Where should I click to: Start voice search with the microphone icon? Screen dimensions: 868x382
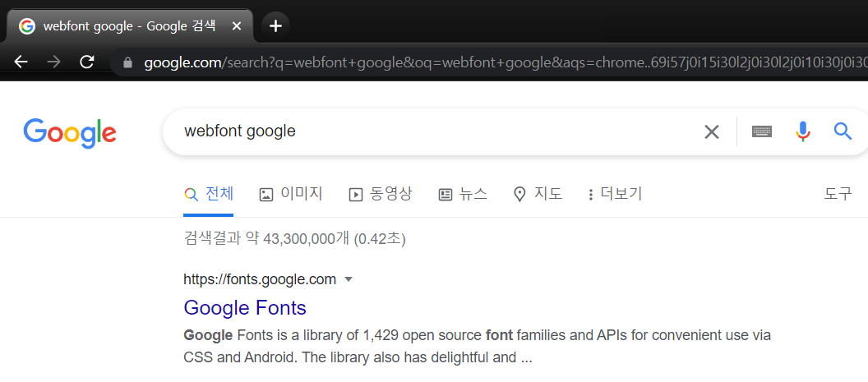coord(803,131)
